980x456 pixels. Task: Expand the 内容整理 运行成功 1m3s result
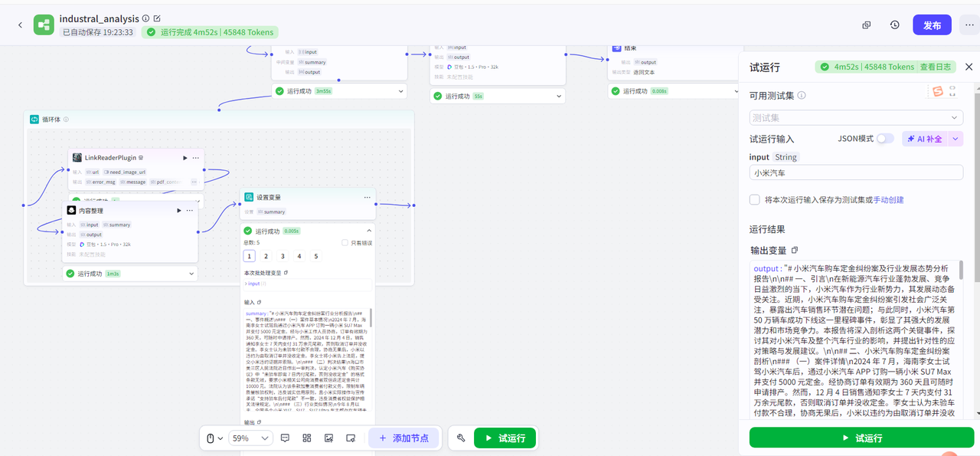click(191, 274)
